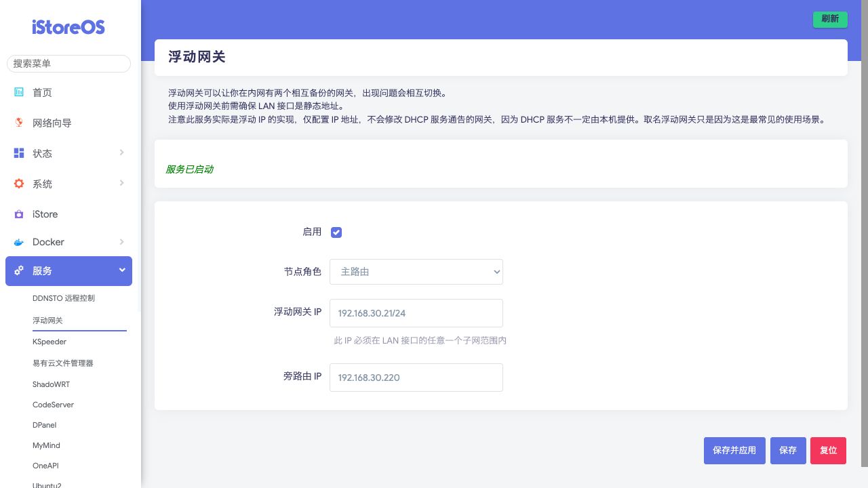Click the Status (状态) grid icon
The image size is (868, 488).
(19, 153)
